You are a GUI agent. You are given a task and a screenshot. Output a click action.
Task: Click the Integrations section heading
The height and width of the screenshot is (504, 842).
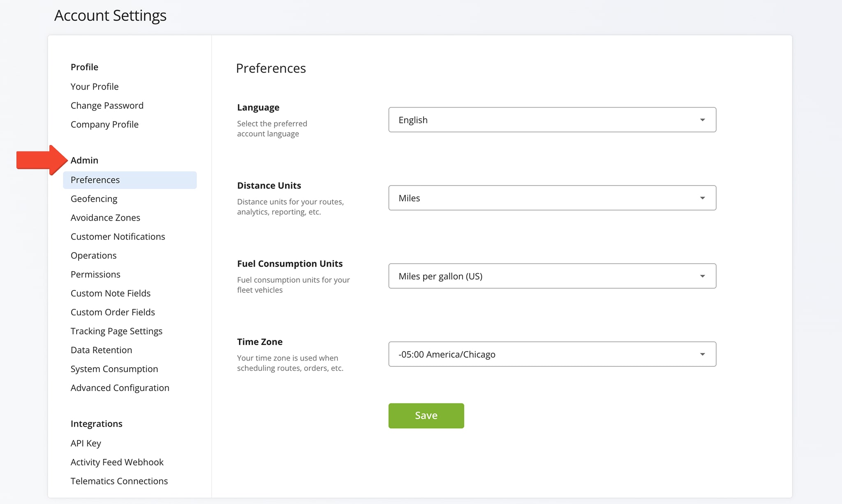96,423
